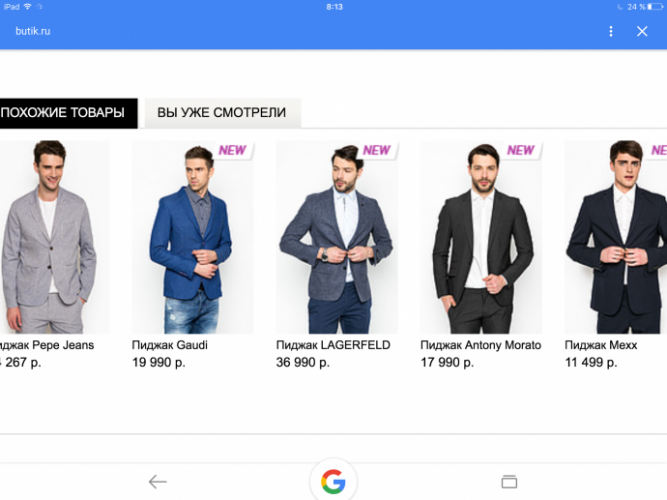
Task: Tap the battery indicator icon
Action: [x=655, y=7]
